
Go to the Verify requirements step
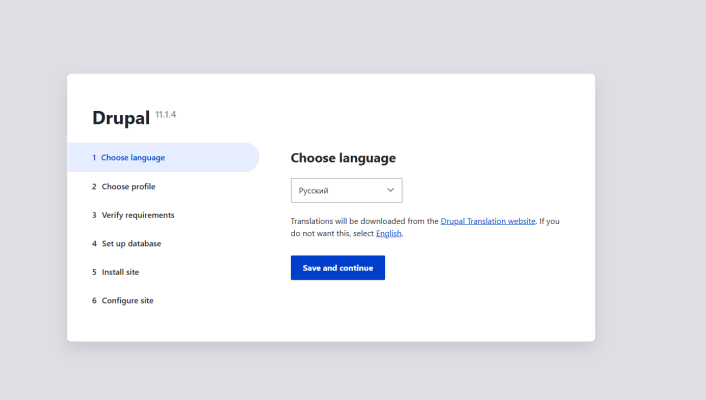coord(138,215)
